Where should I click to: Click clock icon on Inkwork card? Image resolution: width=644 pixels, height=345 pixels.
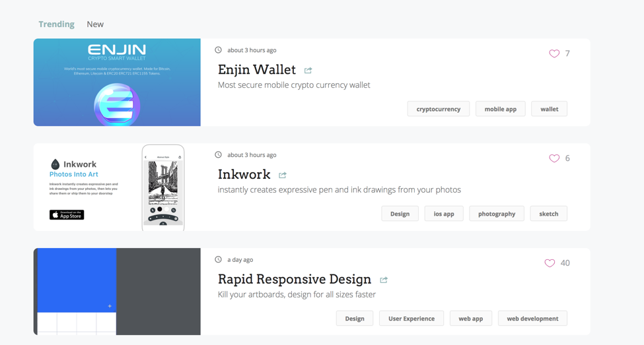coord(219,154)
